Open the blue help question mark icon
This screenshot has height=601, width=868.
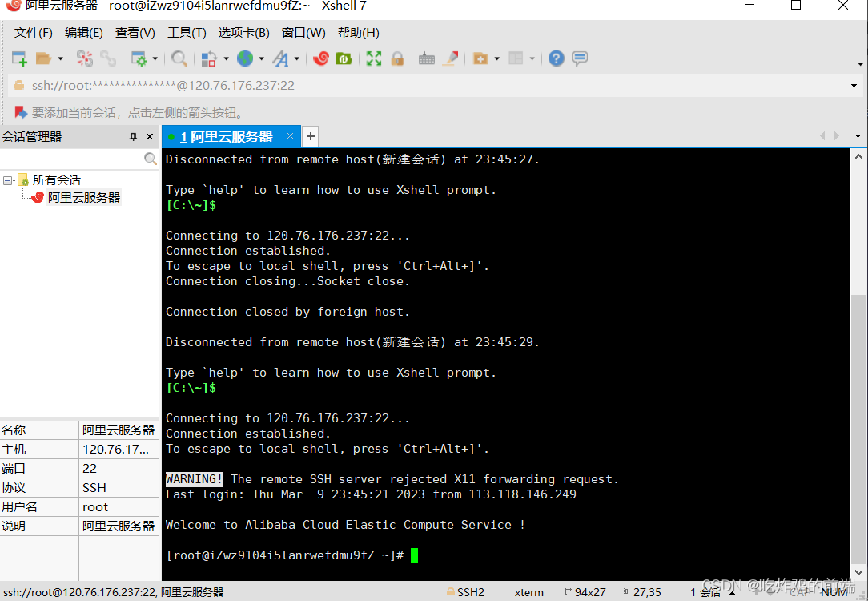tap(556, 58)
